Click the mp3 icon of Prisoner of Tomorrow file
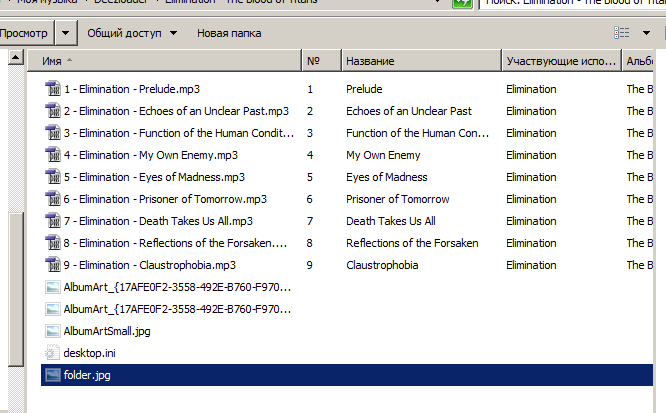This screenshot has height=413, width=666. pyautogui.click(x=53, y=199)
